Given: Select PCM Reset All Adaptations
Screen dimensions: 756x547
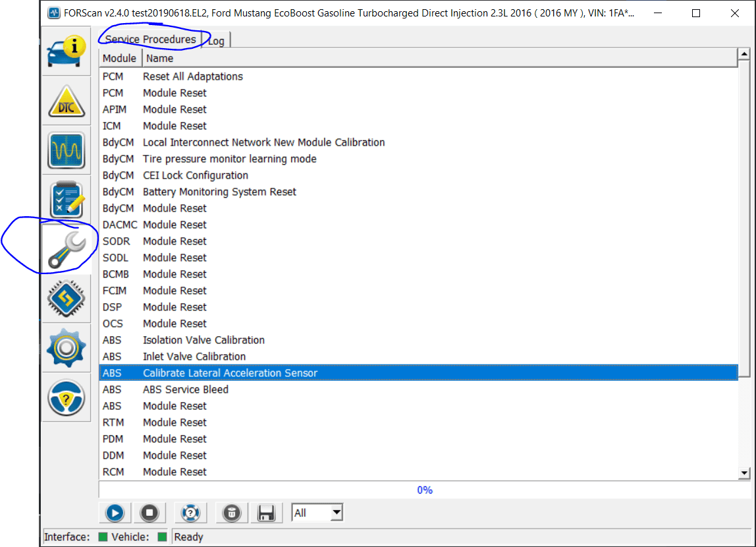Looking at the screenshot, I should click(419, 76).
